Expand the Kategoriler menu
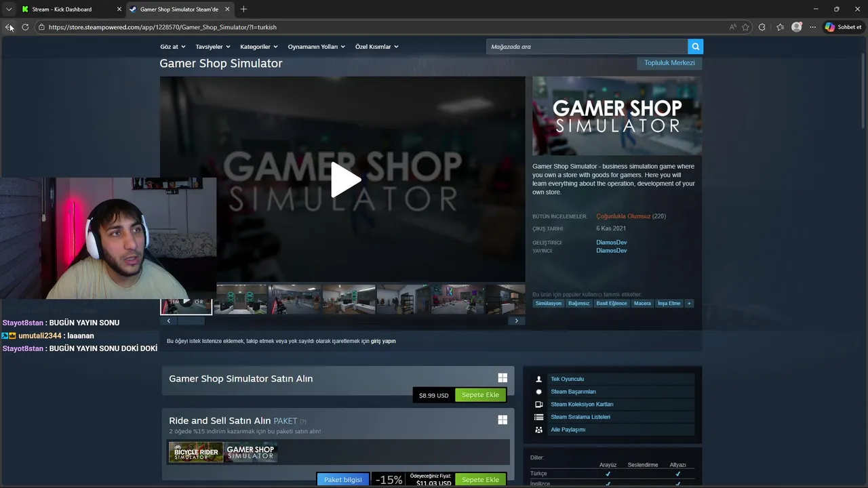The image size is (868, 488). 259,47
